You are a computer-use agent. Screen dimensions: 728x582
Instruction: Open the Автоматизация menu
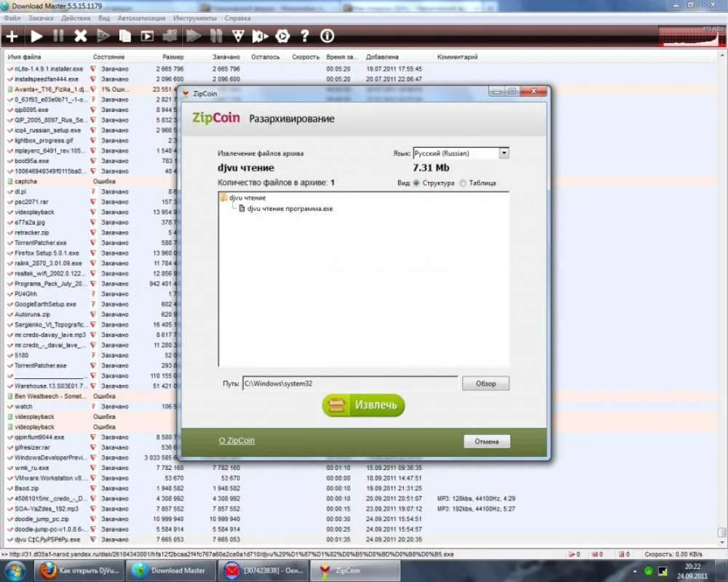point(141,18)
